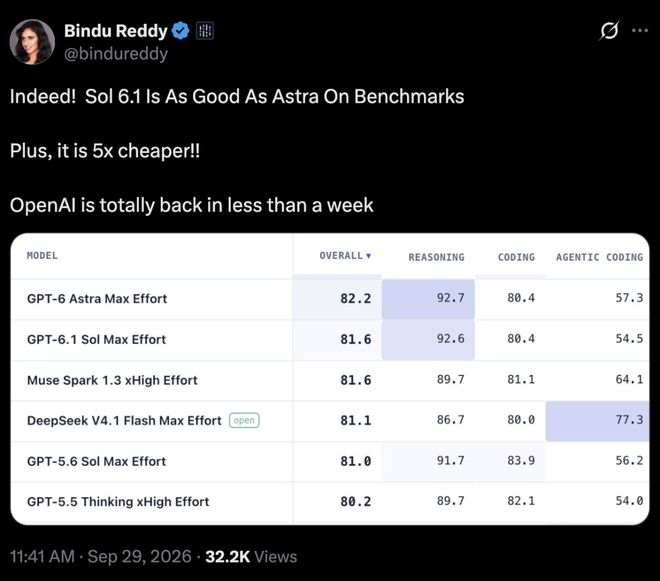Click the 32.2K Views count
The image size is (660, 581).
251,557
